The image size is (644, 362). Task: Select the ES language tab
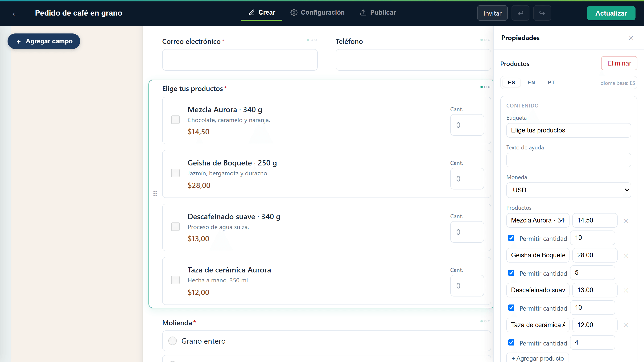coord(511,82)
